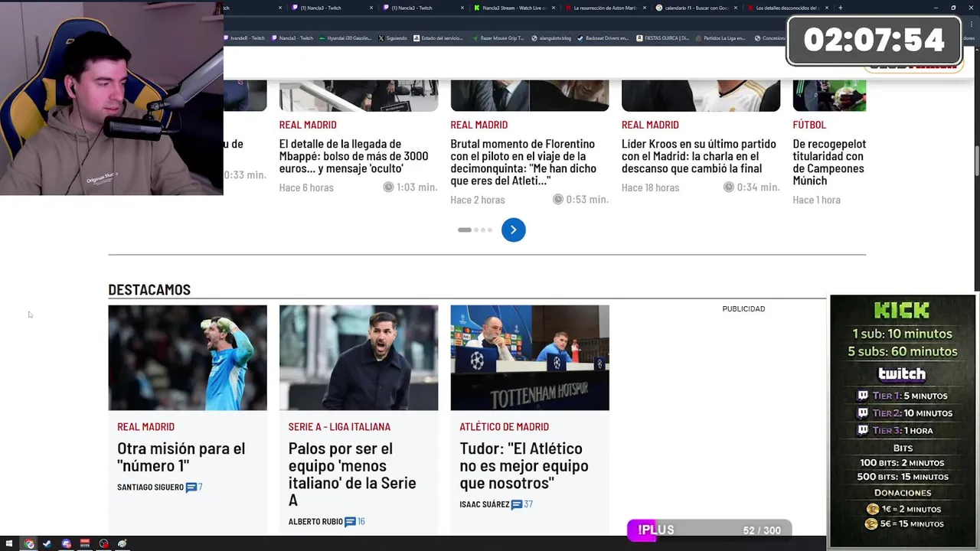Viewport: 980px width, 551px height.
Task: Click clock icon beside 0:53 min.
Action: click(558, 199)
